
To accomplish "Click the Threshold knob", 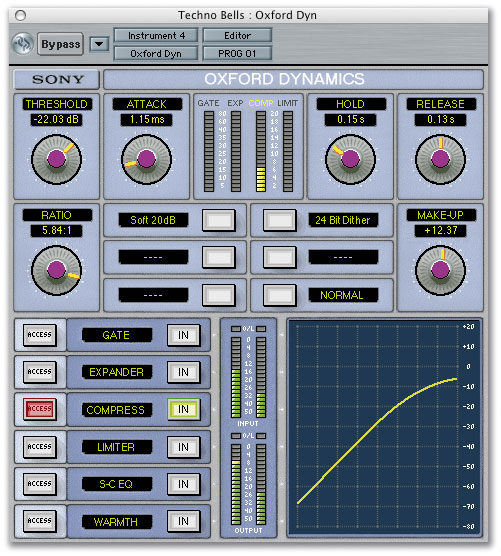I will pos(56,159).
